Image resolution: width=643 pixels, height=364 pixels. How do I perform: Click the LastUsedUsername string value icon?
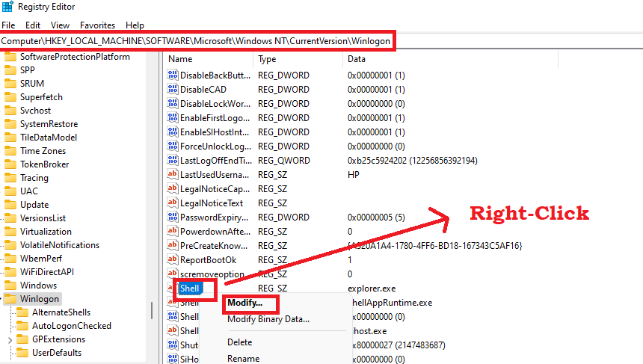point(173,175)
